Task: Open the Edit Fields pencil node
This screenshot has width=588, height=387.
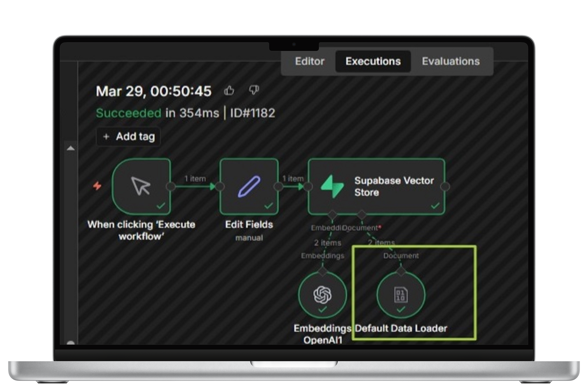Action: [x=249, y=186]
